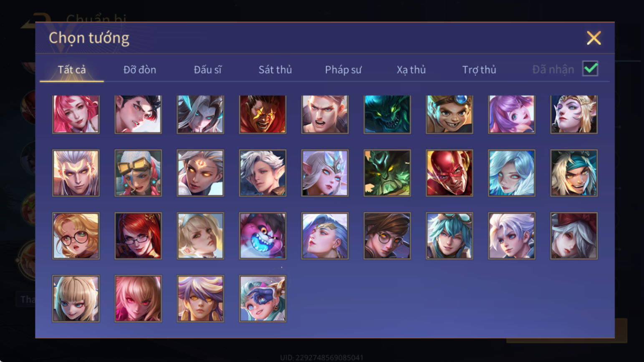Screen dimensions: 644x362
Task: Choose the blonde girl with round glasses
Action: pyautogui.click(x=76, y=236)
